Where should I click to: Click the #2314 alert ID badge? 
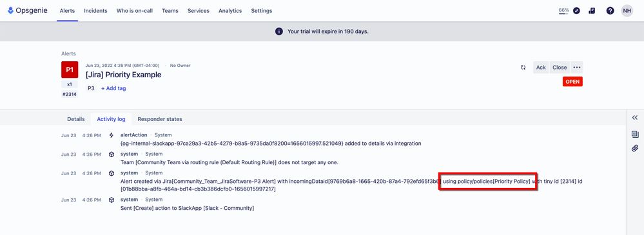(x=70, y=94)
